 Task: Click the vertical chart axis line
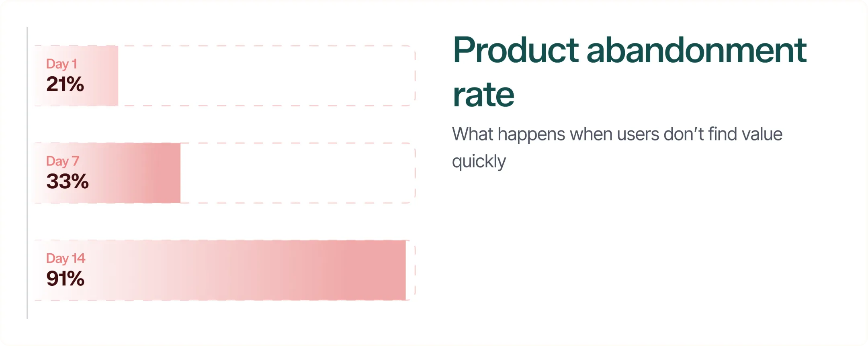coord(27,173)
